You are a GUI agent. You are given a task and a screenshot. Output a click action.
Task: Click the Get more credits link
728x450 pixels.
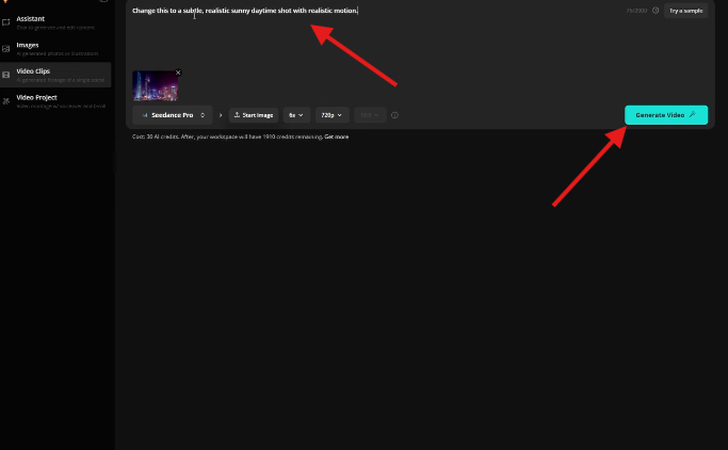(x=336, y=136)
